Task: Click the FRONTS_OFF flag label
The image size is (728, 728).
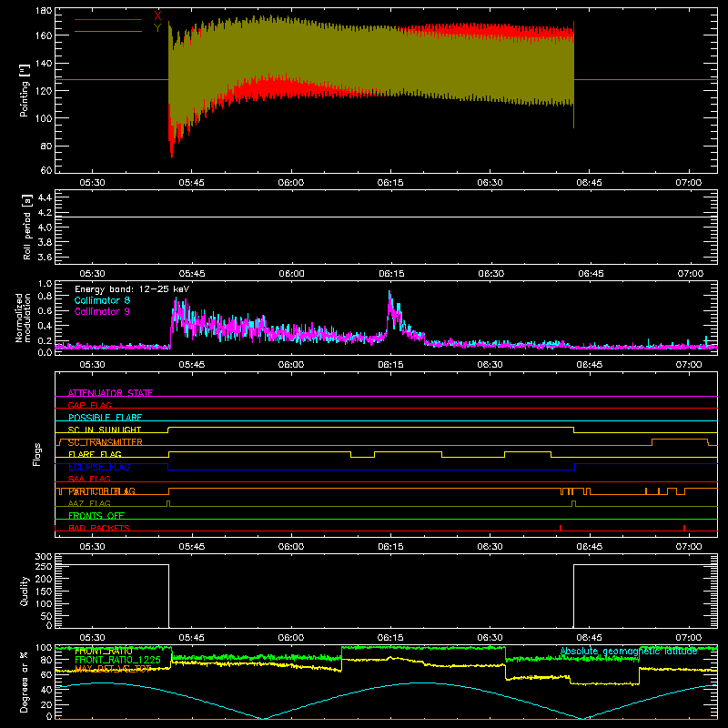Action: click(96, 516)
